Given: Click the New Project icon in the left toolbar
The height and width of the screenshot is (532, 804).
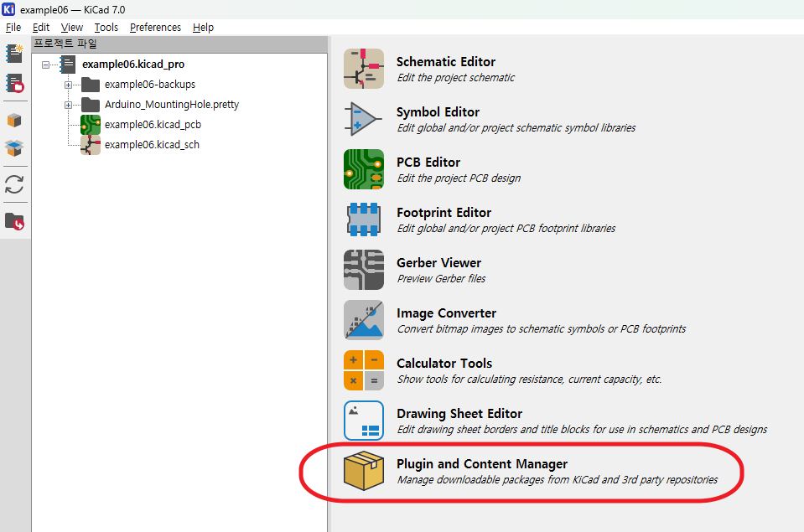Looking at the screenshot, I should pos(14,54).
